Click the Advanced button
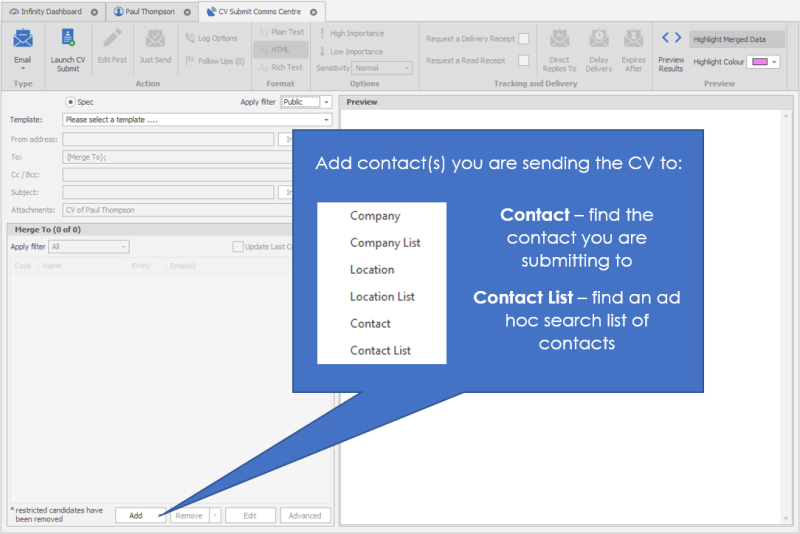The image size is (800, 534). (305, 516)
